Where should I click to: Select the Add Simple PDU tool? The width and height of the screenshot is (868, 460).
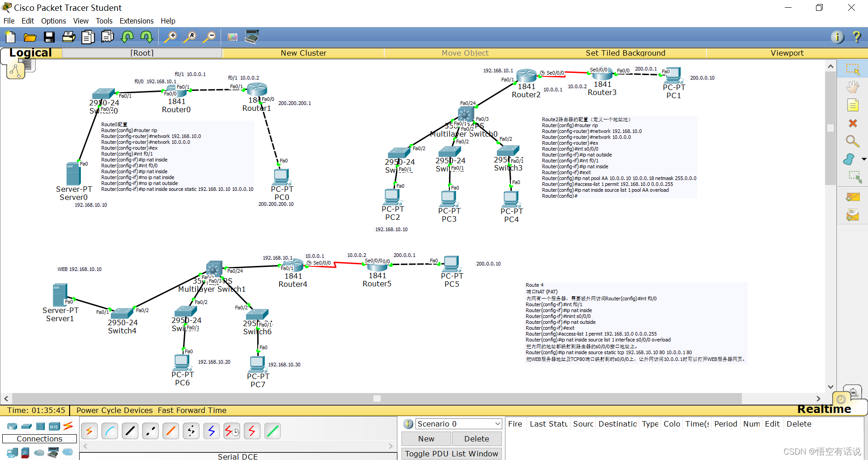coord(853,197)
